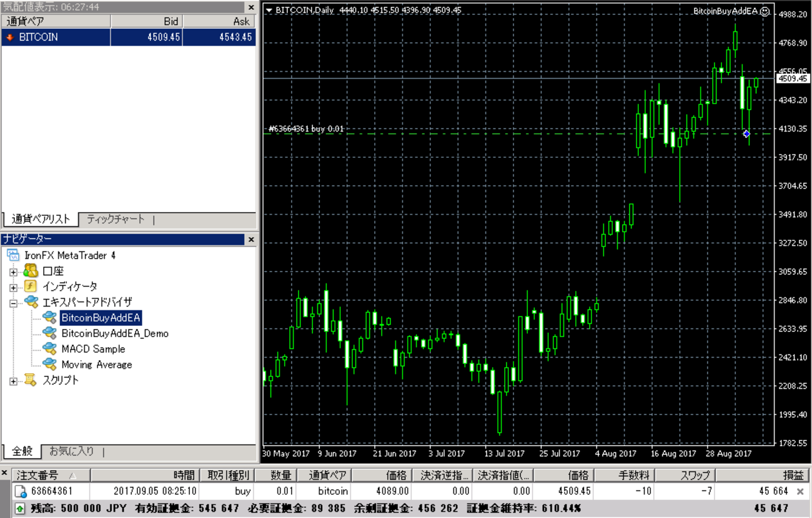Switch to the 通貨ペアリスト tab

(41, 219)
